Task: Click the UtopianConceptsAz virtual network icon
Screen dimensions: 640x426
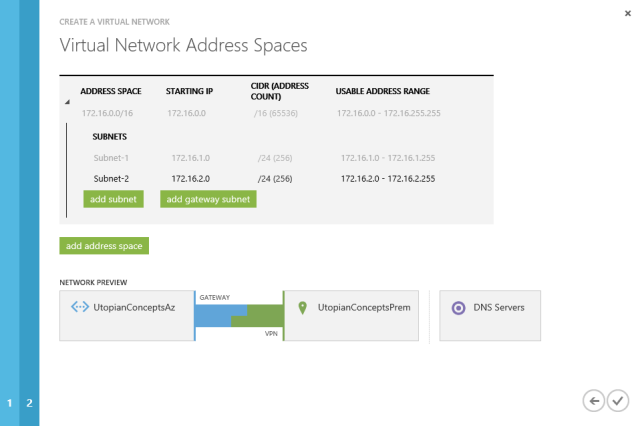Action: click(80, 307)
